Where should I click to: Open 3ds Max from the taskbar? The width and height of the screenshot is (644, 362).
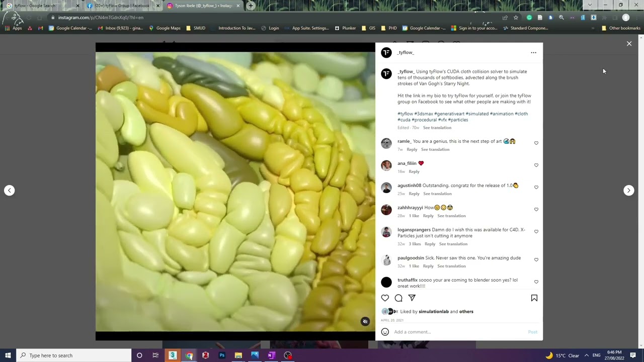[x=173, y=355]
